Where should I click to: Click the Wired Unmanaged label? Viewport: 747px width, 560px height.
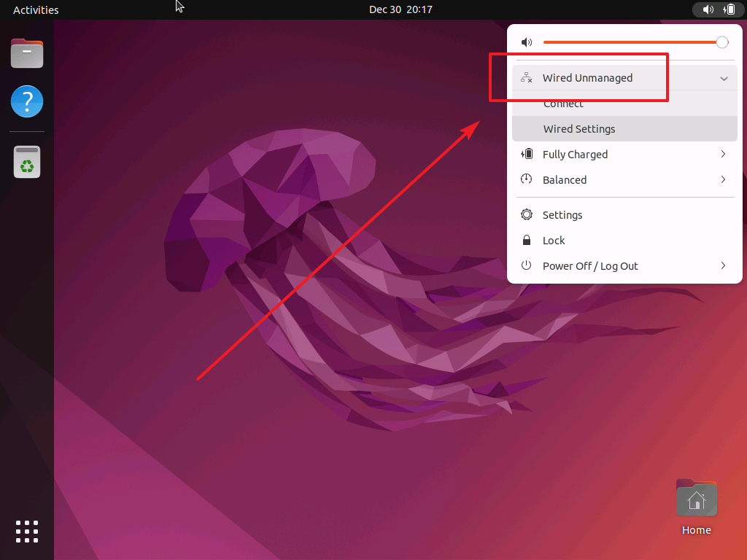[x=587, y=77]
